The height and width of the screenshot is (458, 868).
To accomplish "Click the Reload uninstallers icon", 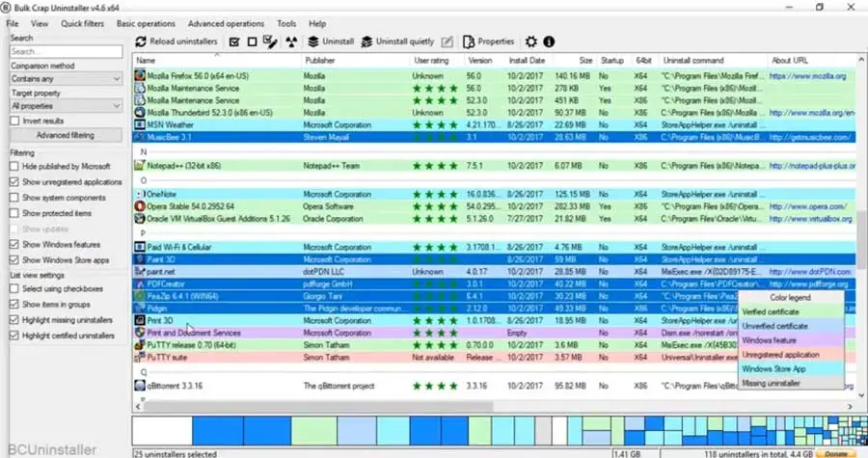I will point(141,41).
